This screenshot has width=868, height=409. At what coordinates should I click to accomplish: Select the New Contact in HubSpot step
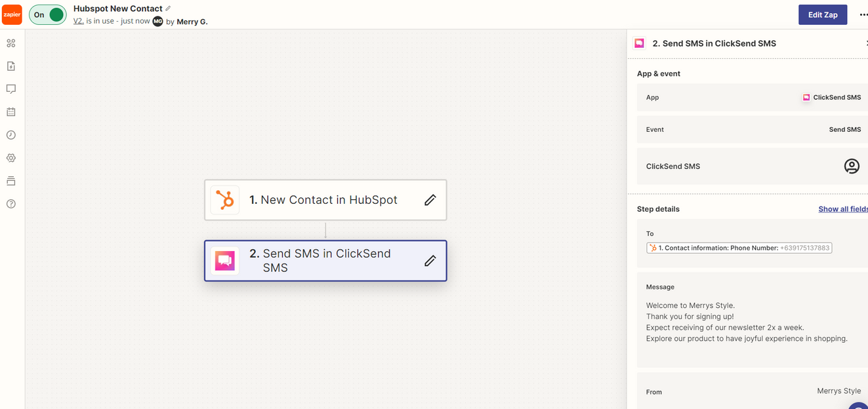point(325,200)
